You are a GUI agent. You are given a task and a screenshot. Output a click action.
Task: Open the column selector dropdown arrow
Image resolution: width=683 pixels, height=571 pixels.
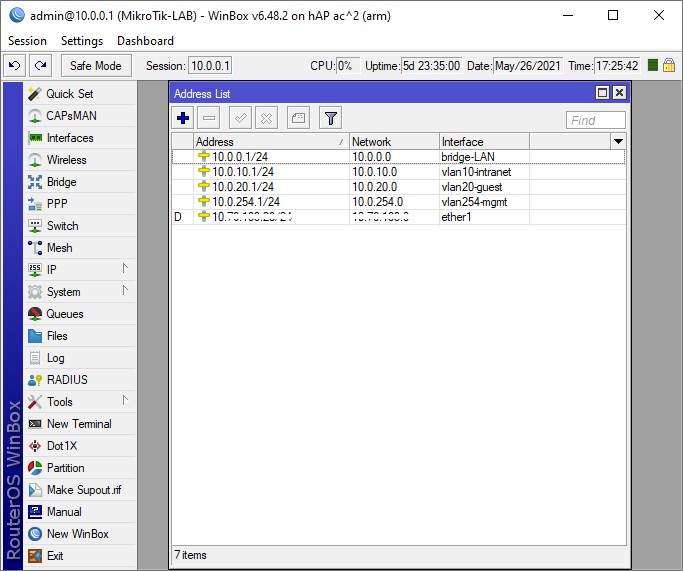coord(618,142)
